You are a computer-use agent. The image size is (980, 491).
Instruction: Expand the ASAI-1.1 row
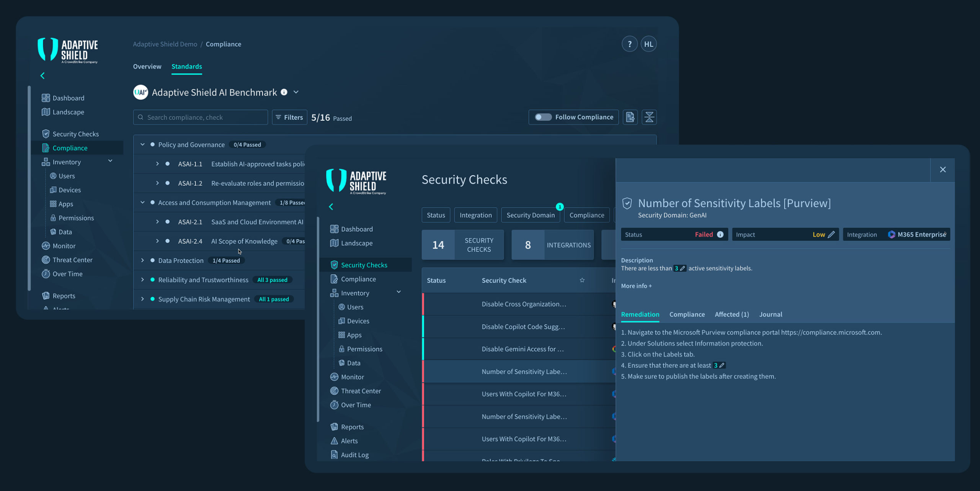[x=157, y=164]
